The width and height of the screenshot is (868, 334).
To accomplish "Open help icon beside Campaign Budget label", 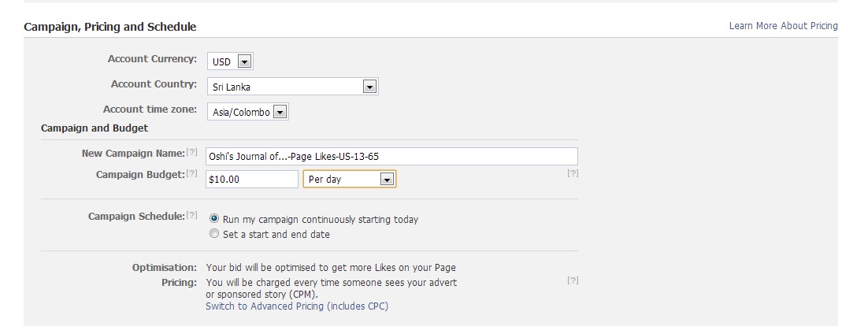I will coord(191,173).
